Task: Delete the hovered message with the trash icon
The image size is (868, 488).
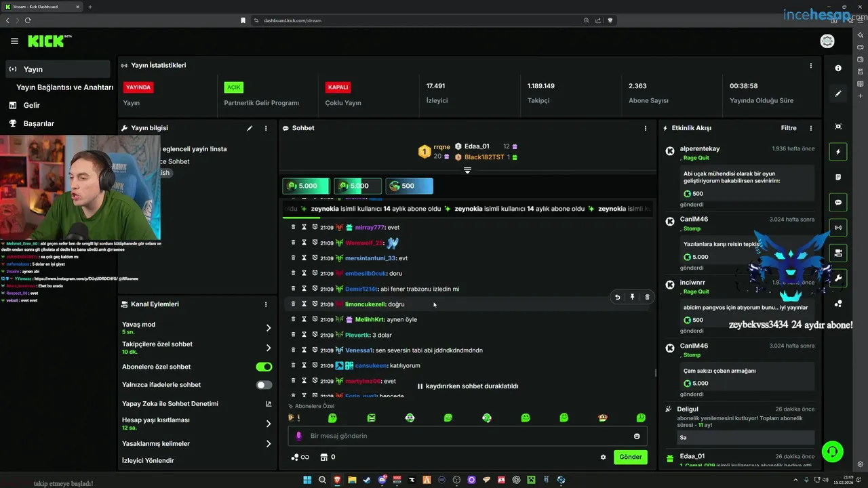Action: 647,297
